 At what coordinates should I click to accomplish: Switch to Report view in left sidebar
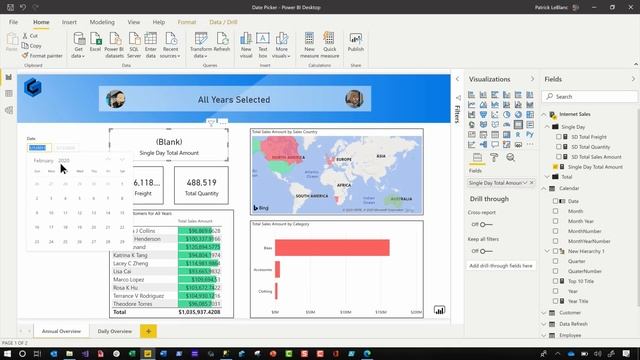click(9, 77)
